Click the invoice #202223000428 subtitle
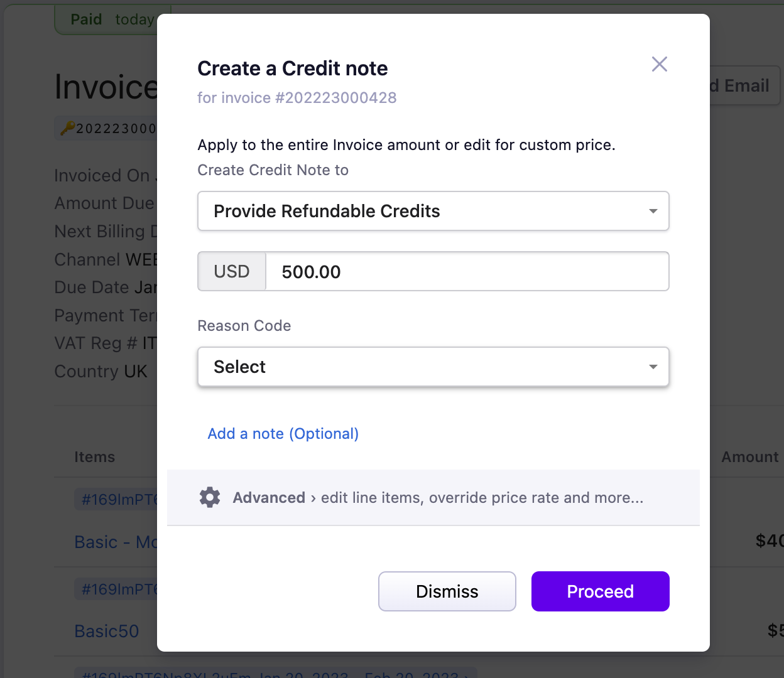The height and width of the screenshot is (678, 784). coord(297,98)
